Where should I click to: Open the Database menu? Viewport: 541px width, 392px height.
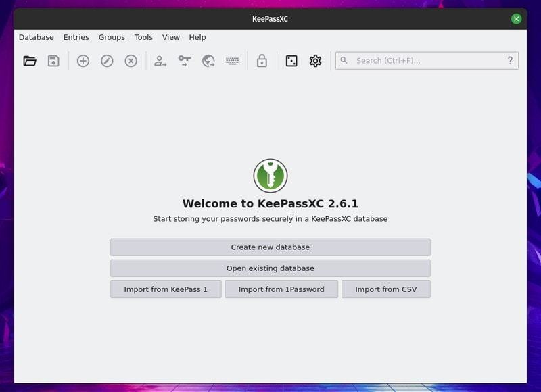tap(37, 37)
